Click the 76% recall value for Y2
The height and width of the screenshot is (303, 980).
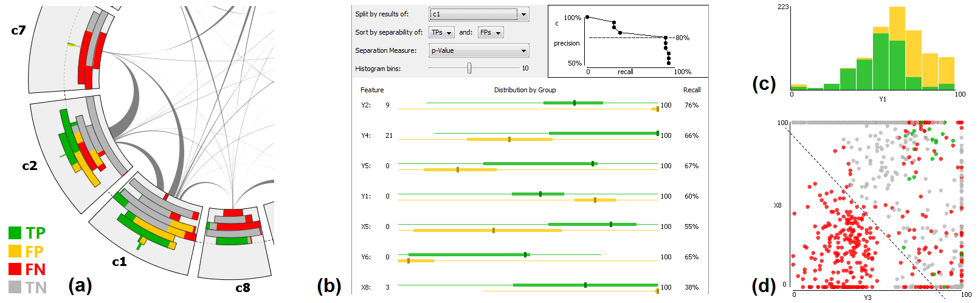click(x=691, y=105)
